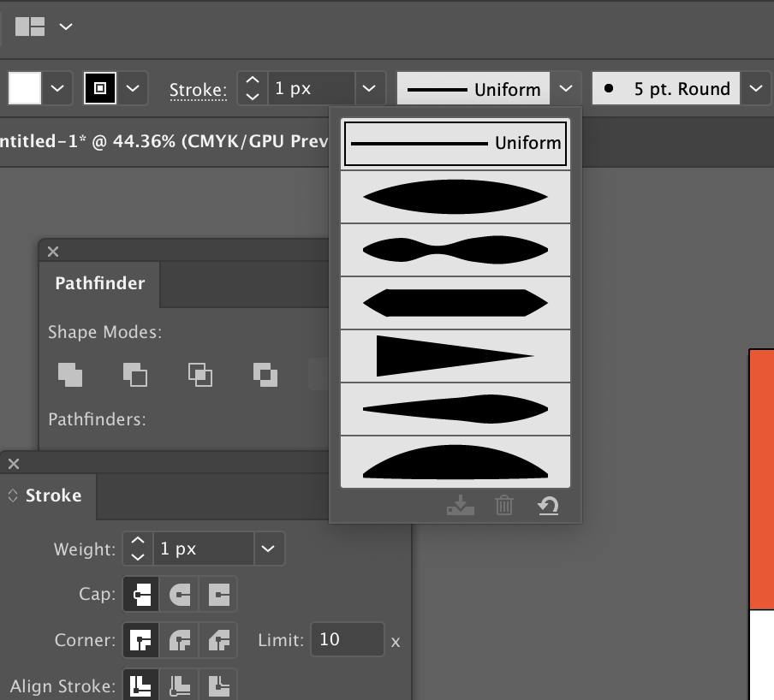Viewport: 774px width, 700px height.
Task: Click the miter Limit input field
Action: click(346, 639)
